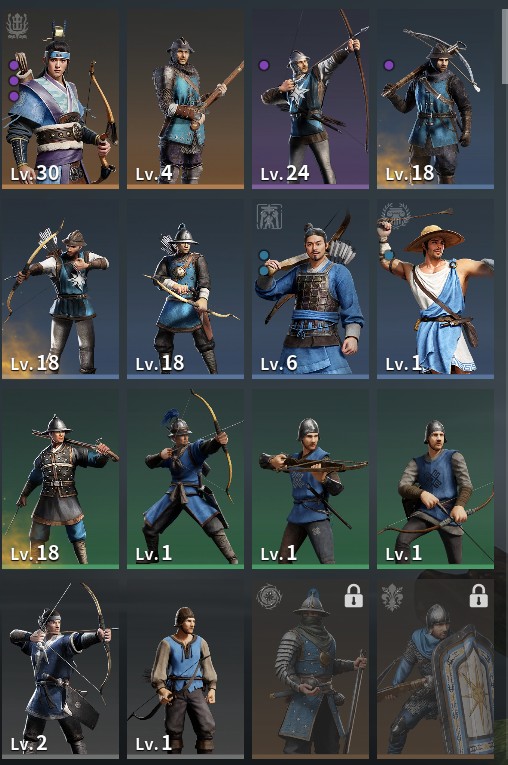Choose the green Lv. 1 crossbowman card
Screen dimensions: 508x765
coord(310,479)
